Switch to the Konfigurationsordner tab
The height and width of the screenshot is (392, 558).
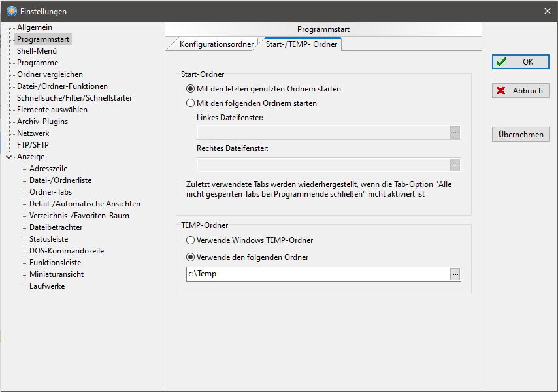click(216, 45)
